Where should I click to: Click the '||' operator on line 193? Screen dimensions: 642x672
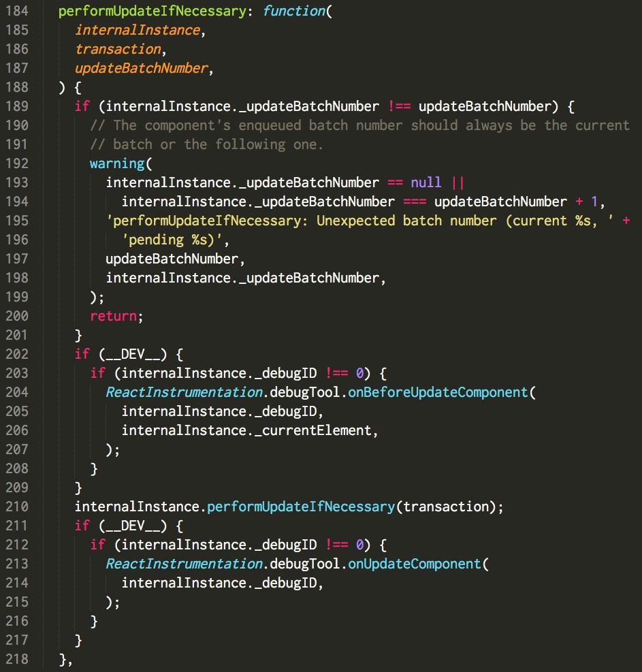[458, 182]
